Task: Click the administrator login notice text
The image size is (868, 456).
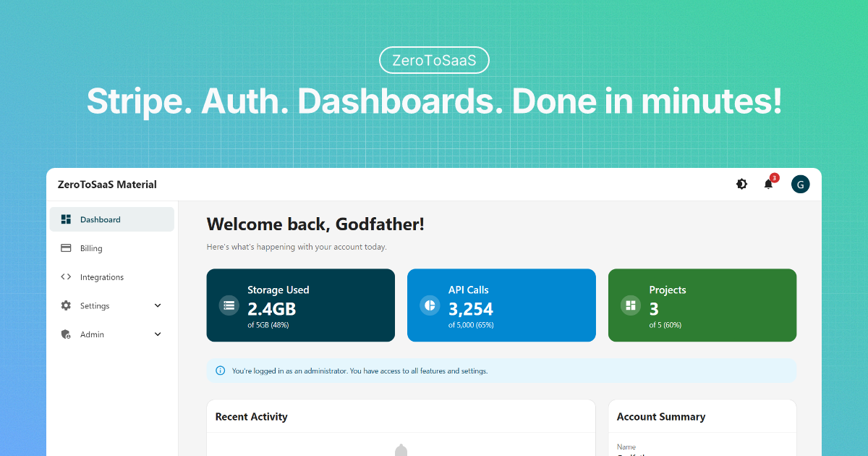Action: point(360,371)
